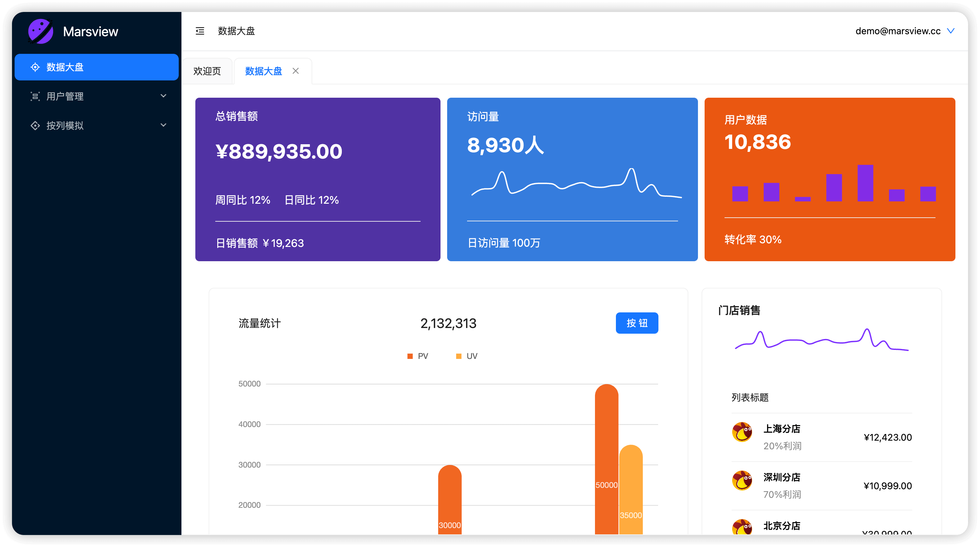Select the 数据大盘 tab
Screen dimensions: 980x547
[x=264, y=71]
